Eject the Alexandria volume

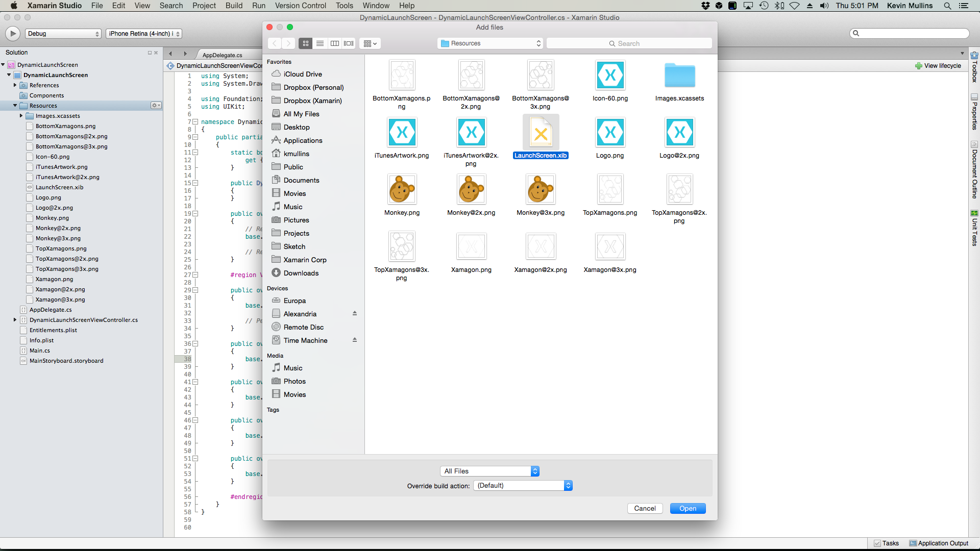355,314
